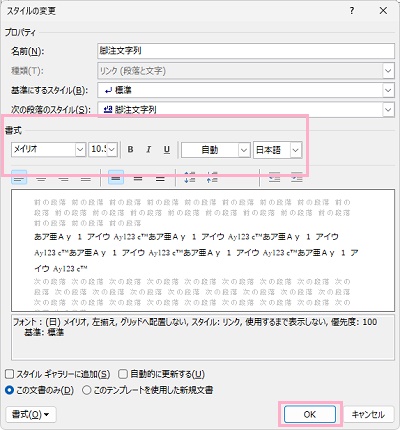This screenshot has width=400, height=430.
Task: Click the フォント style description text
Action: tap(203, 337)
